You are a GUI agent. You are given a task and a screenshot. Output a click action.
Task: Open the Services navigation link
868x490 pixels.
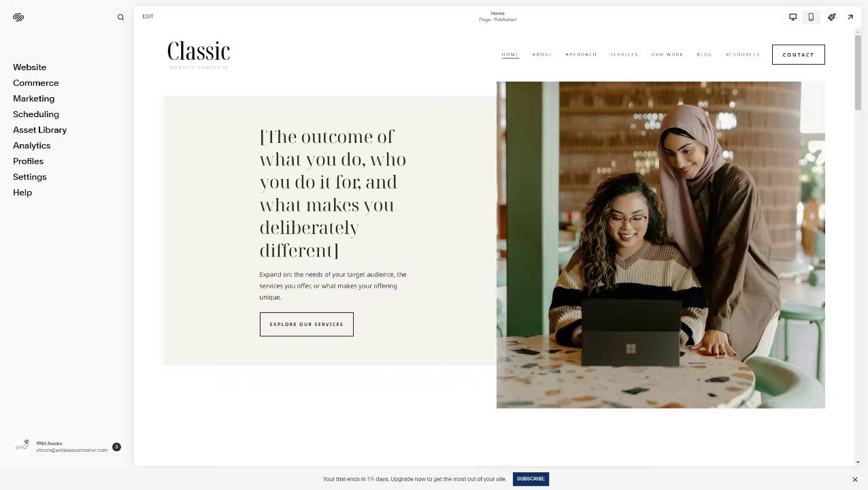624,54
